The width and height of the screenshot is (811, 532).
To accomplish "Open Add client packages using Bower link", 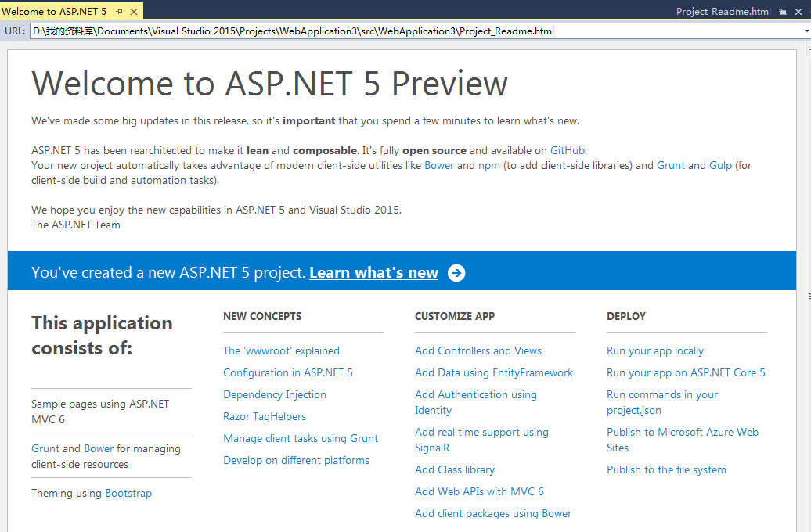I will 493,513.
